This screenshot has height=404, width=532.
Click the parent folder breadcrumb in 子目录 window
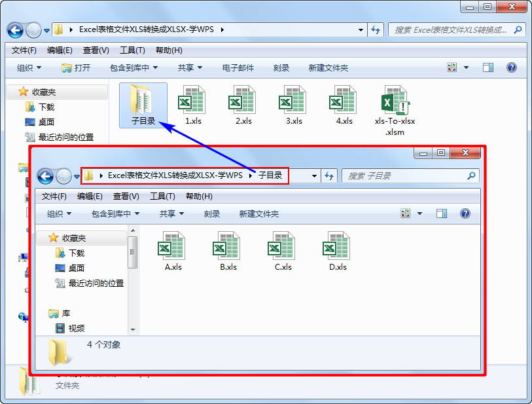tap(175, 175)
